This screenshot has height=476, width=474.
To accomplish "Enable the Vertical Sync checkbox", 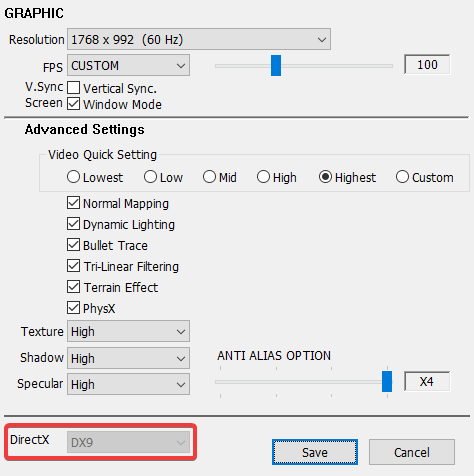I will coord(73,88).
